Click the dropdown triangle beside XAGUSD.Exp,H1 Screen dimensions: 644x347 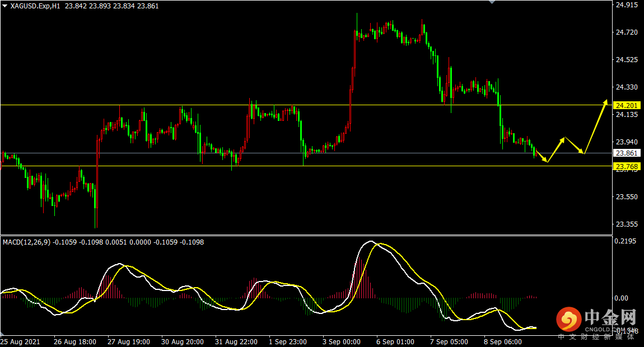5,6
